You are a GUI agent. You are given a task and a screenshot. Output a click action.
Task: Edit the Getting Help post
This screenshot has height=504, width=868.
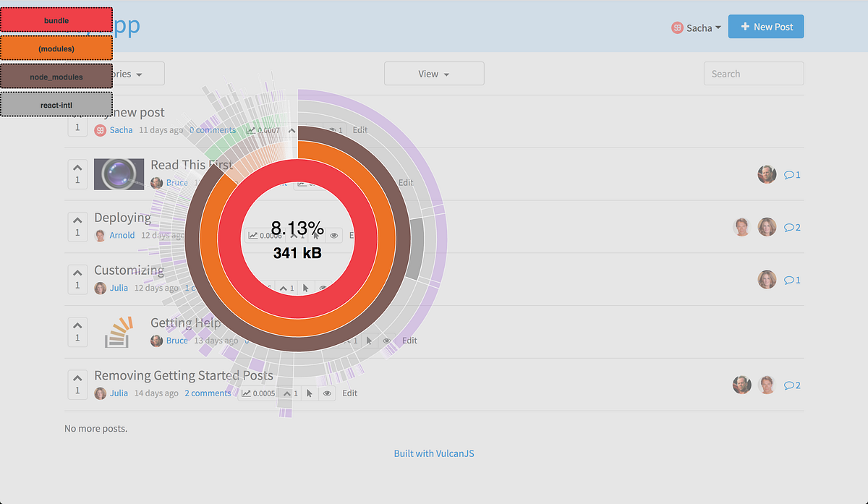[409, 341]
